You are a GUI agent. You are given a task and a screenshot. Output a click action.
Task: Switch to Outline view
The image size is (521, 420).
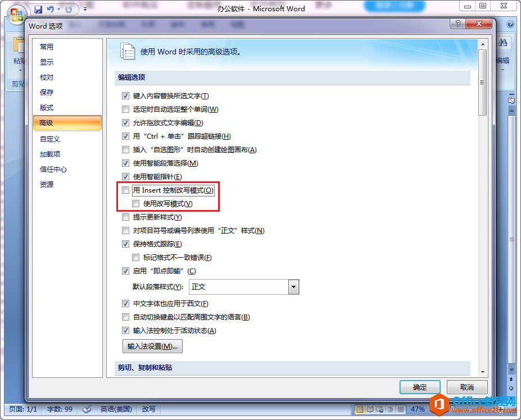click(x=390, y=409)
